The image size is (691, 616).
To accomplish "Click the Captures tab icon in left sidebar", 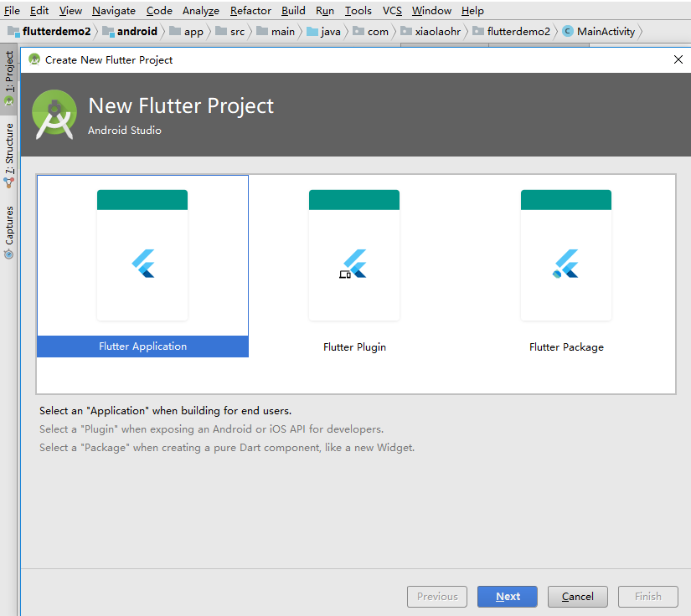I will pyautogui.click(x=9, y=254).
